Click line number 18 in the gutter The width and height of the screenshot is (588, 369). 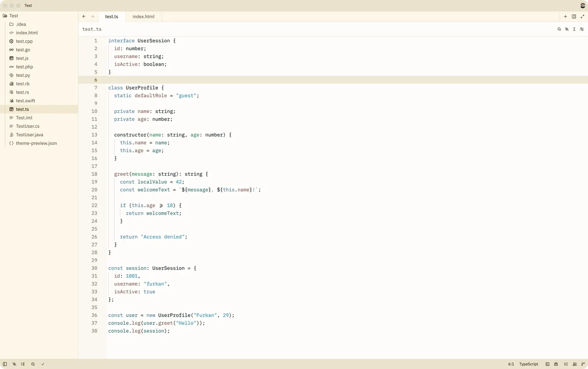coord(95,174)
